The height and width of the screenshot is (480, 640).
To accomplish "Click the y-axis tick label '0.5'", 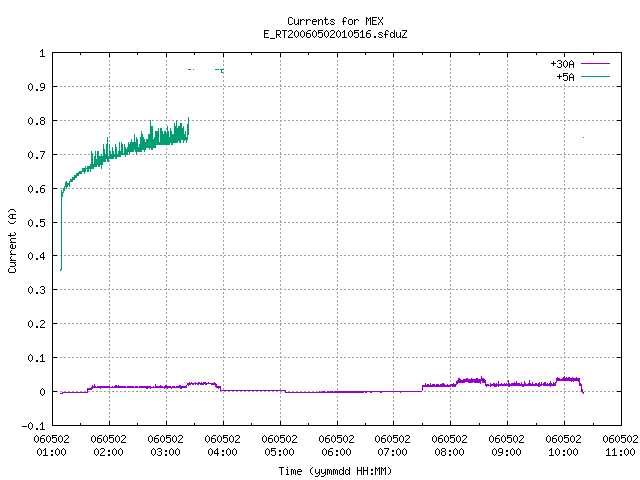I will tap(36, 223).
